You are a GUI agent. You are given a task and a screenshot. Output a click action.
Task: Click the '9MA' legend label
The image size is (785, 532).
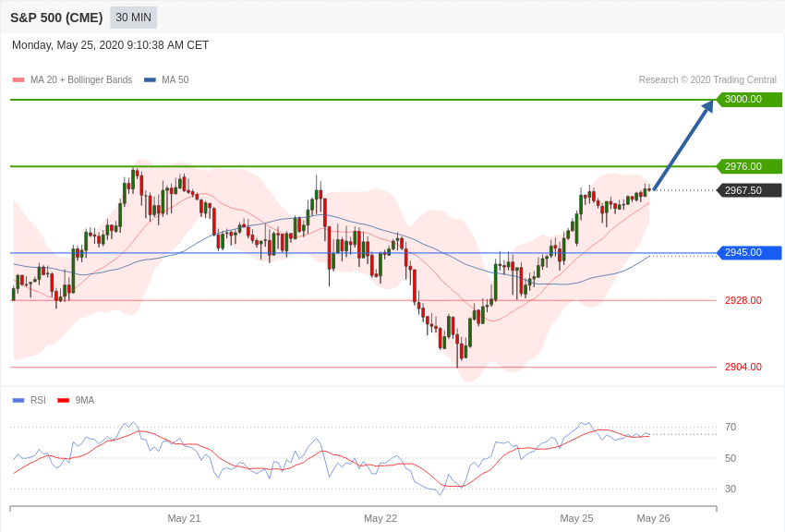(85, 400)
